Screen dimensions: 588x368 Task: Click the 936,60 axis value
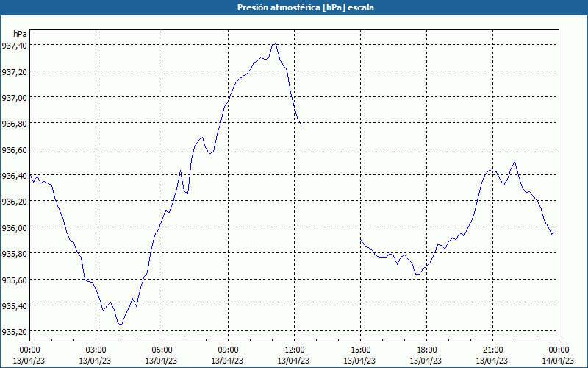coord(14,149)
